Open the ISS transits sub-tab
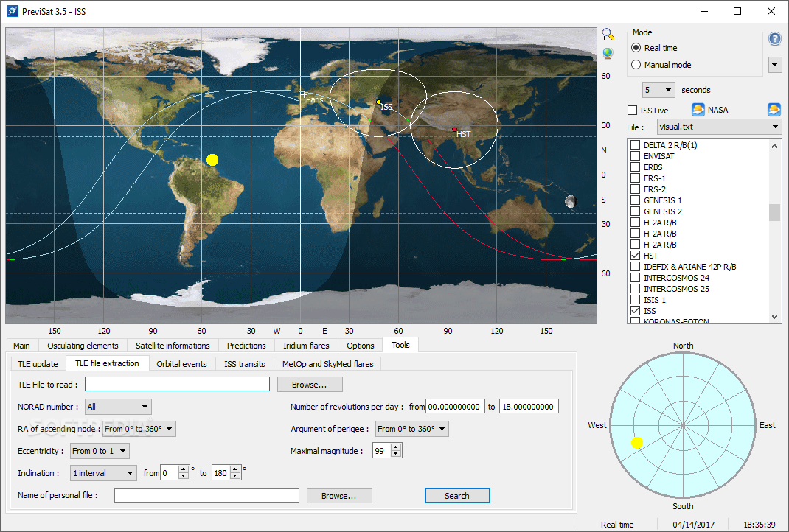This screenshot has width=789, height=532. (245, 363)
